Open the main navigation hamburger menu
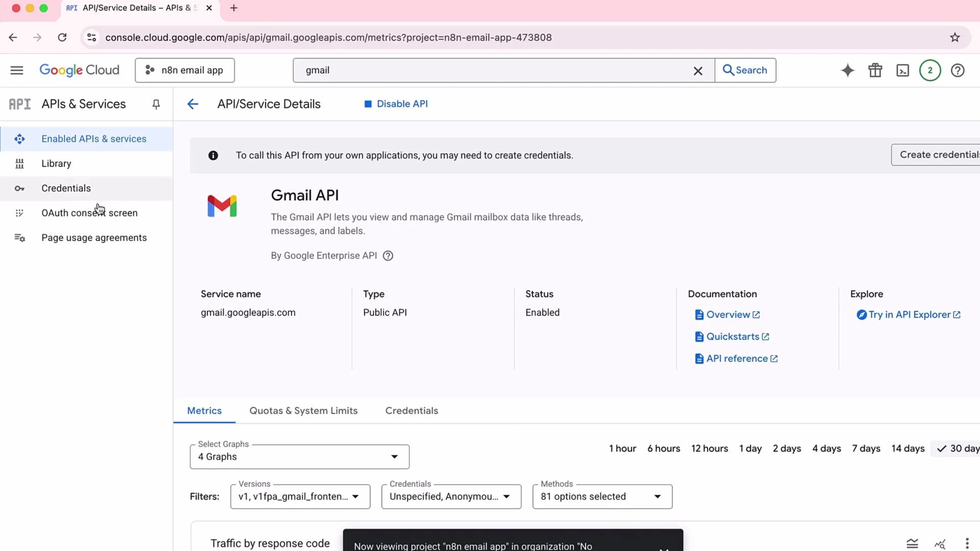 pyautogui.click(x=17, y=70)
